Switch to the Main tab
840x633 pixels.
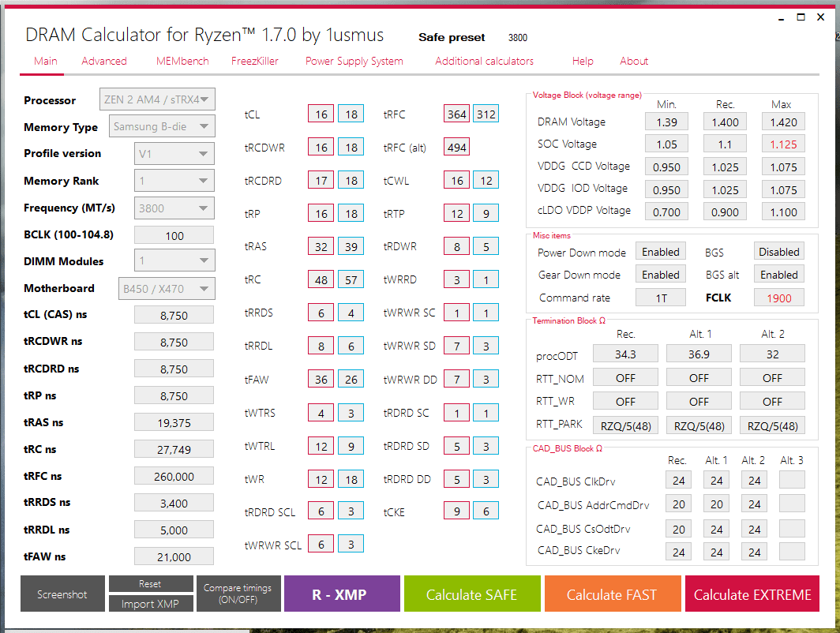pos(46,61)
